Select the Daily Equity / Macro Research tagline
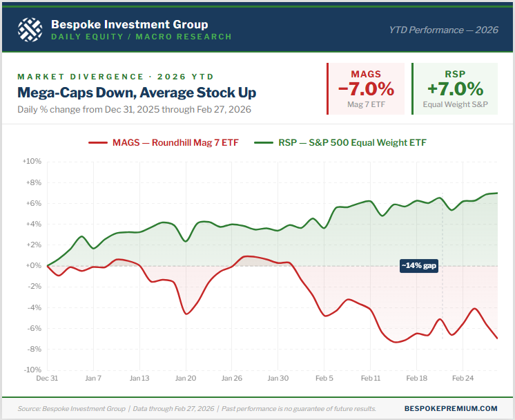Image resolution: width=515 pixels, height=420 pixels. pyautogui.click(x=142, y=37)
